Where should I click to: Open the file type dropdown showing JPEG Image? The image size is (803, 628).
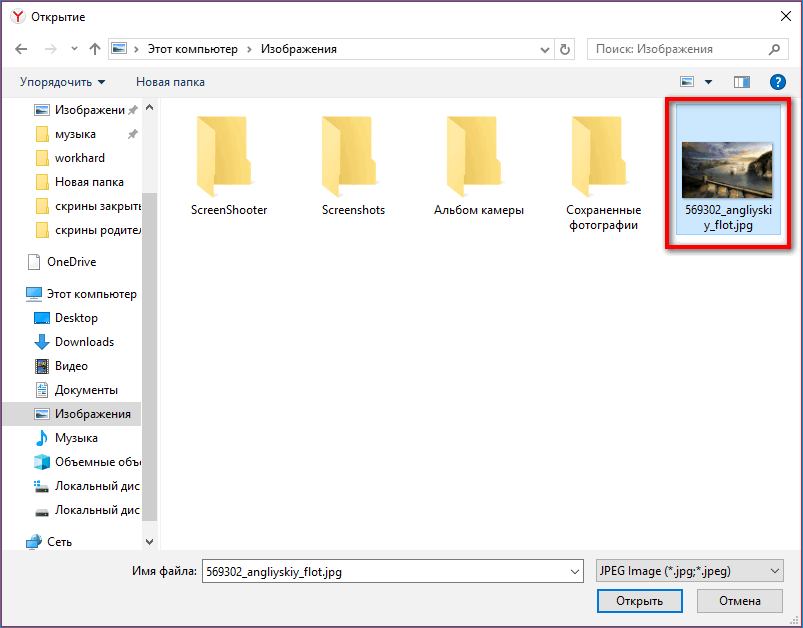click(688, 570)
